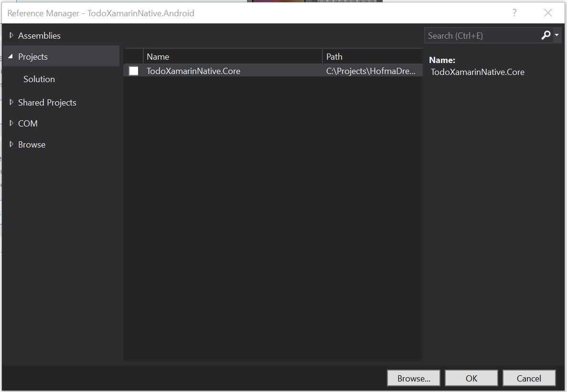Open the Shared Projects section
This screenshot has height=392, width=567.
pyautogui.click(x=47, y=103)
